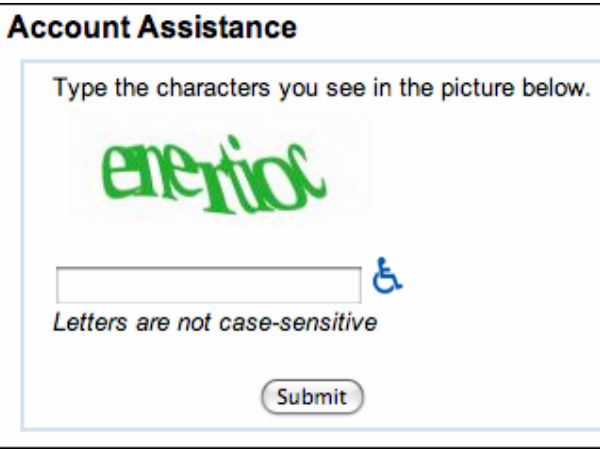The image size is (600, 450).
Task: Focus the empty box under the CAPTCHA picture
Action: 208,284
